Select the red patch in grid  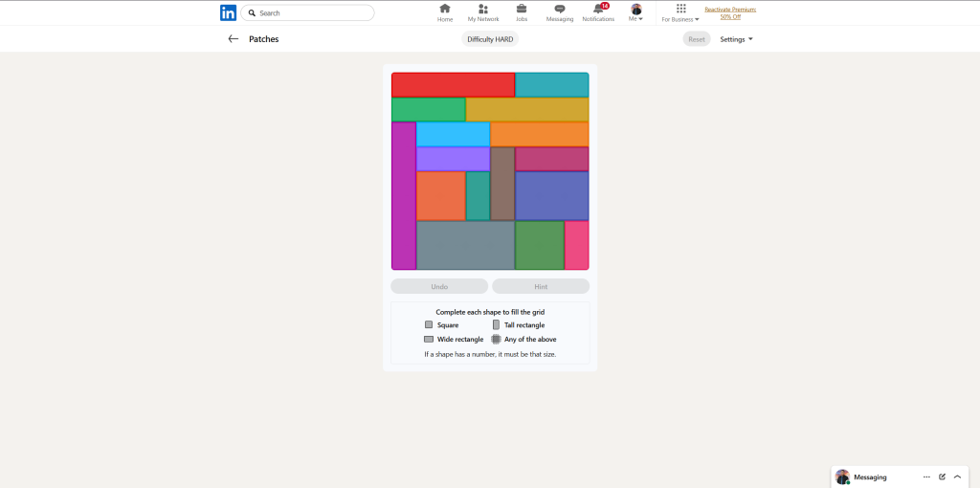453,85
